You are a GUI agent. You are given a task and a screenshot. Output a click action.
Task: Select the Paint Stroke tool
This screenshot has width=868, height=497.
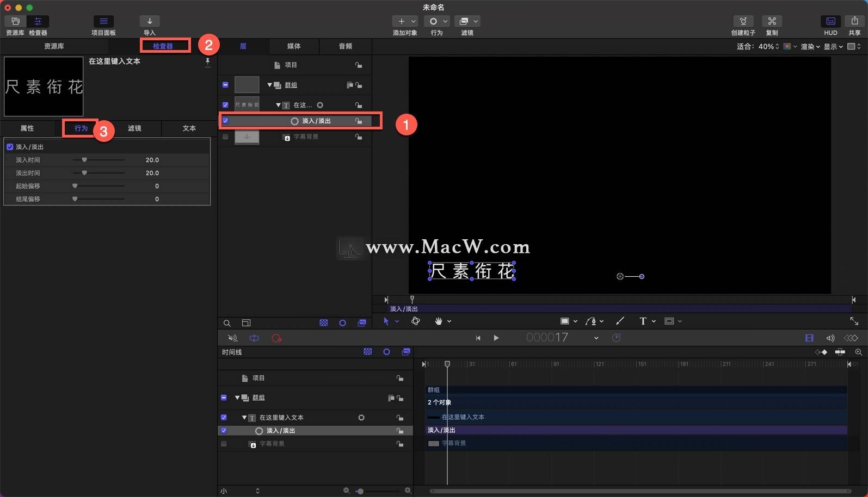(619, 321)
